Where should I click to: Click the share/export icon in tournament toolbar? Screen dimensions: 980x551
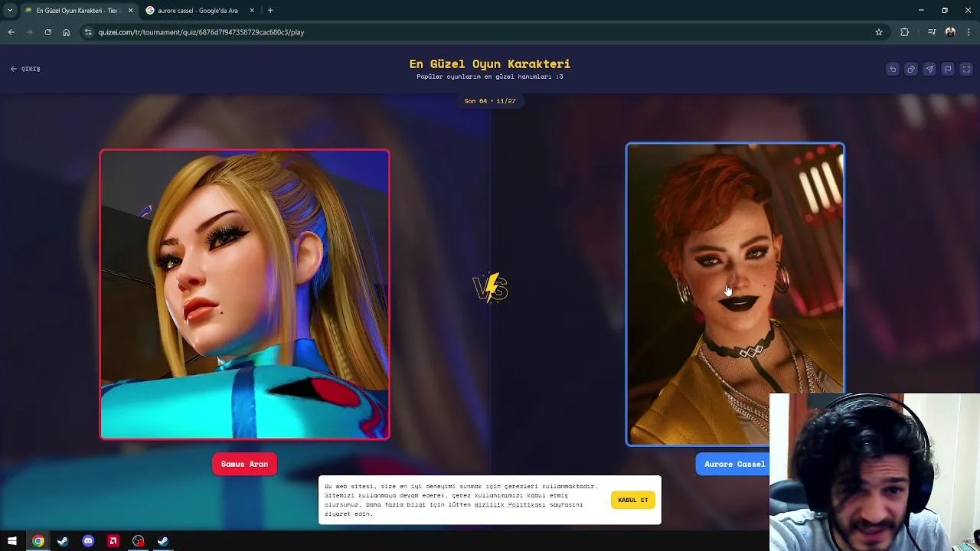coord(911,69)
